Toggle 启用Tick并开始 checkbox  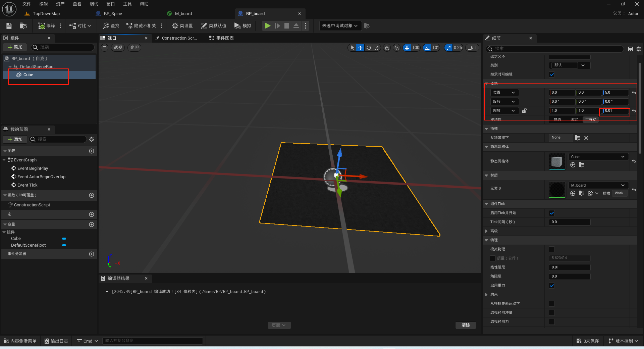click(552, 213)
